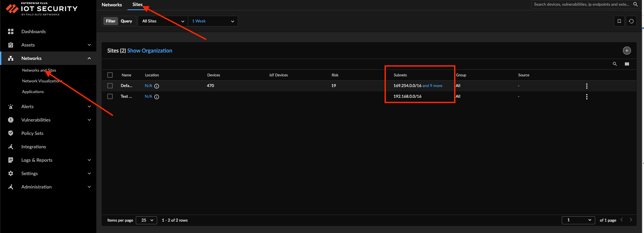This screenshot has height=233, width=644.
Task: Check the Test ... site row checkbox
Action: point(110,96)
